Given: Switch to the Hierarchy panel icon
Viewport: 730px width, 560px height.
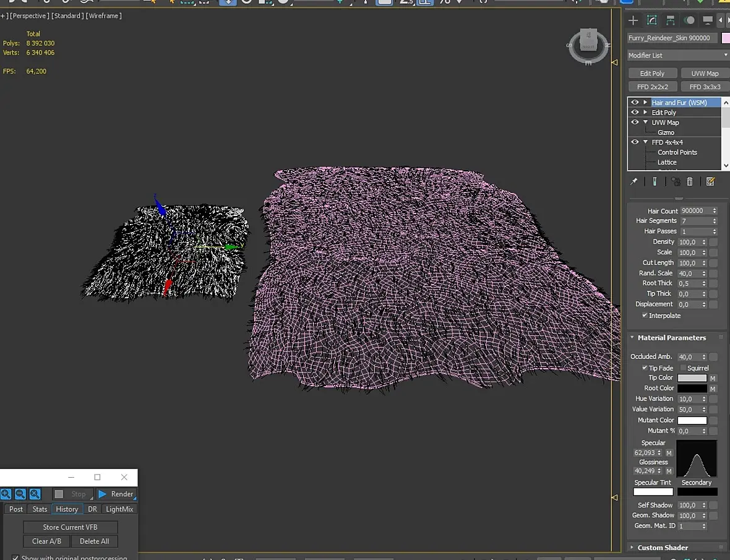Looking at the screenshot, I should coord(670,20).
